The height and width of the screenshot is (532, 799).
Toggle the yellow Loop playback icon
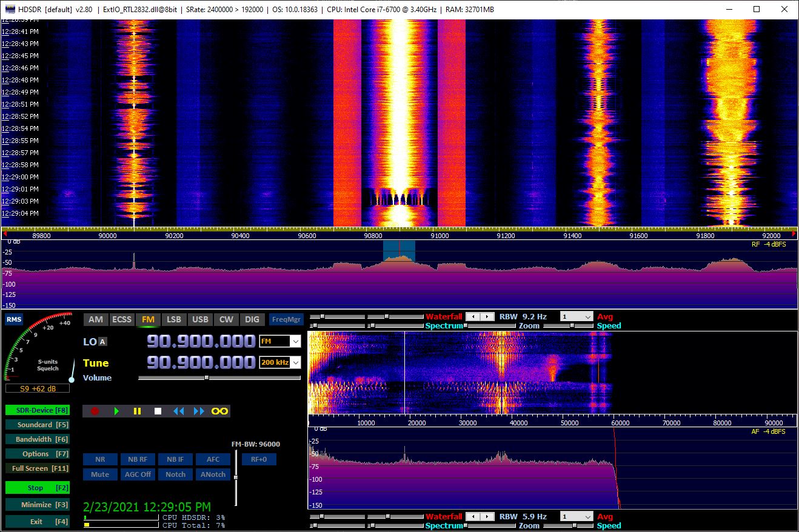(219, 411)
